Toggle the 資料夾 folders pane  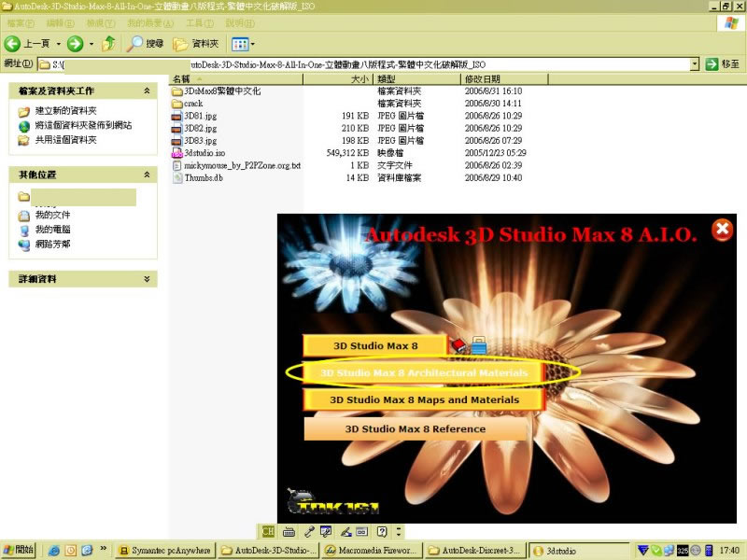pyautogui.click(x=196, y=44)
